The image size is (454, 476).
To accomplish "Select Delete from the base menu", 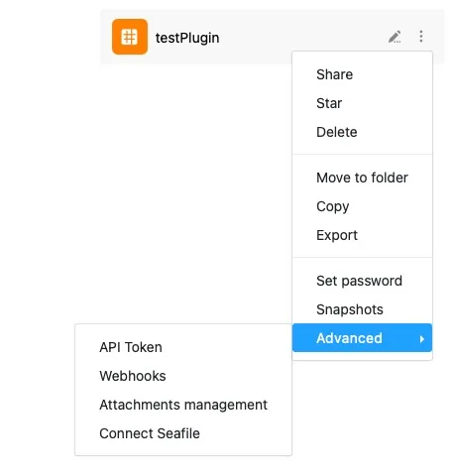I will pyautogui.click(x=363, y=132).
